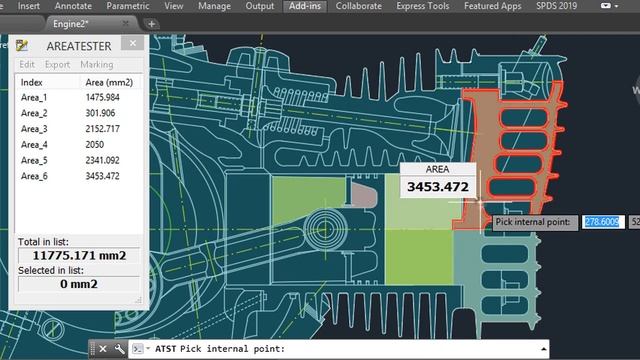Click the AREA tooltip value 3453.472
This screenshot has width=640, height=360.
pos(438,187)
